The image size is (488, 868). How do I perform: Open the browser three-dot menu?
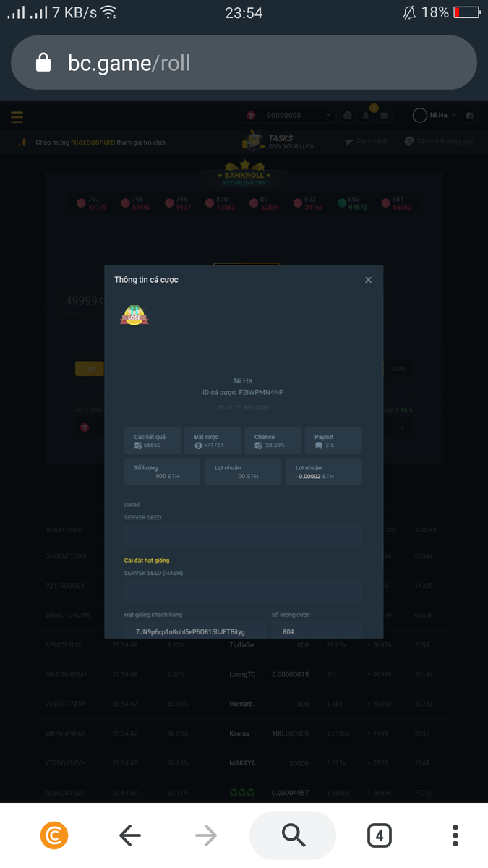455,836
